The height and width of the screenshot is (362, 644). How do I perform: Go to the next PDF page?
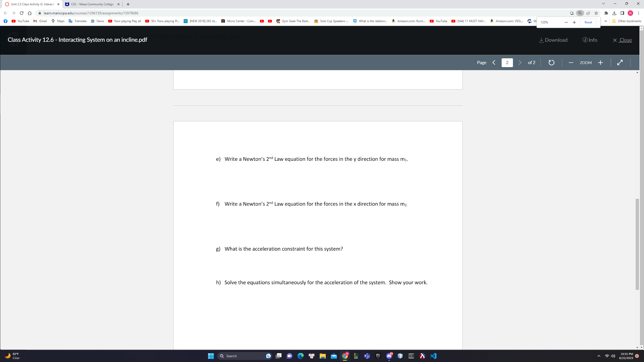tap(520, 63)
